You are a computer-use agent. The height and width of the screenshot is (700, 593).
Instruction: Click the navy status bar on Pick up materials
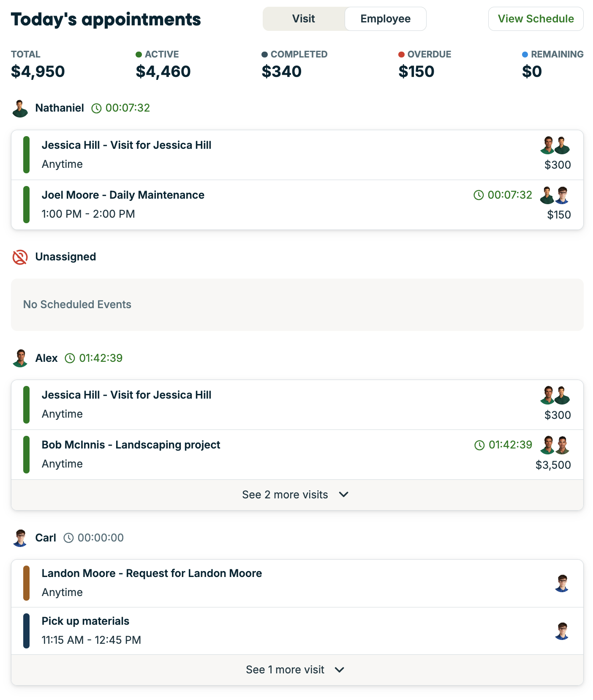(26, 631)
